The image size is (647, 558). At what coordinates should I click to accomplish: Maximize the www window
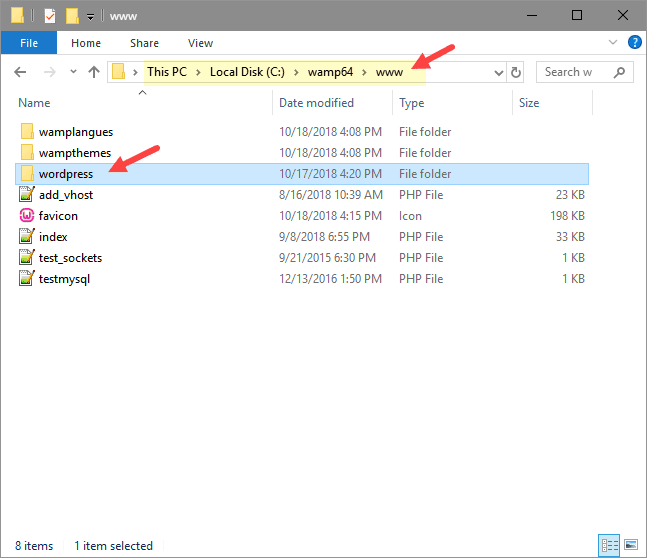(577, 15)
